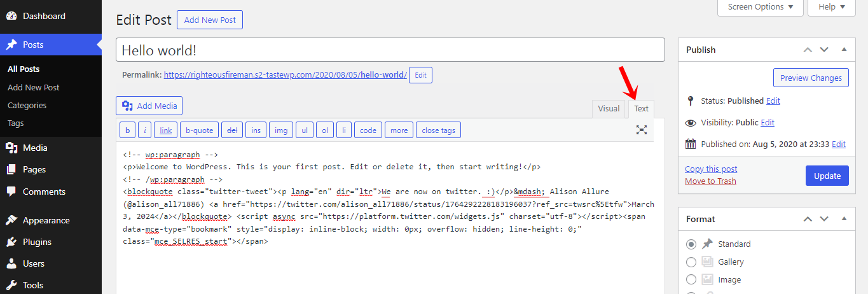Select the Posts pushpin icon
This screenshot has width=868, height=294.
11,45
